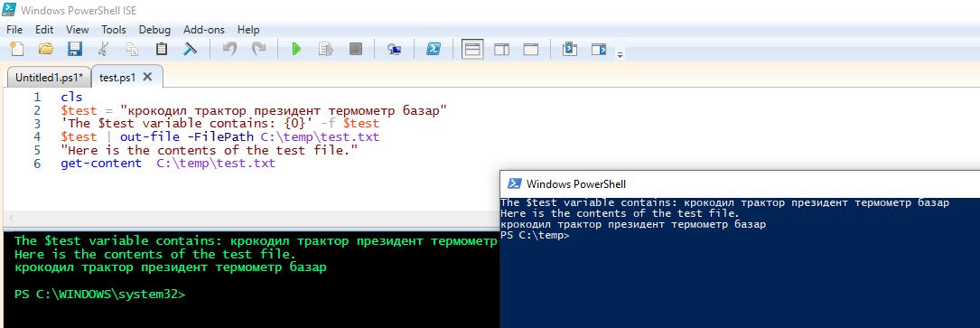The width and height of the screenshot is (980, 328).
Task: Stop the operation with the square stop icon
Action: [x=356, y=49]
